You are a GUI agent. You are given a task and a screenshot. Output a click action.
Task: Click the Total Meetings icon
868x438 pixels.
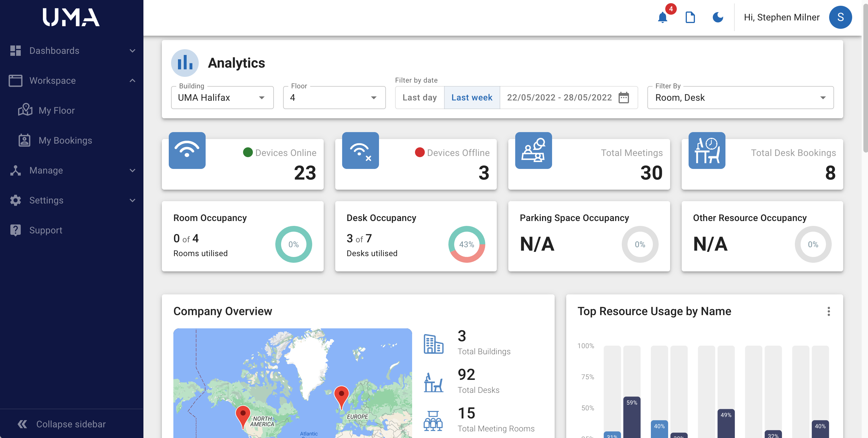tap(533, 150)
